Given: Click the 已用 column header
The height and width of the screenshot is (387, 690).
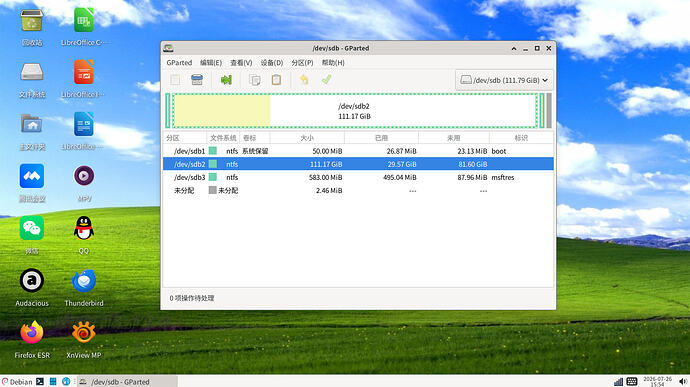Looking at the screenshot, I should click(382, 138).
